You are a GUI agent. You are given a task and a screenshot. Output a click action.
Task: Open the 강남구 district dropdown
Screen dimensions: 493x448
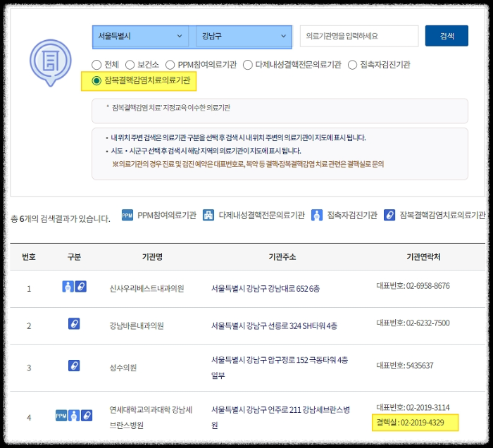tap(244, 36)
